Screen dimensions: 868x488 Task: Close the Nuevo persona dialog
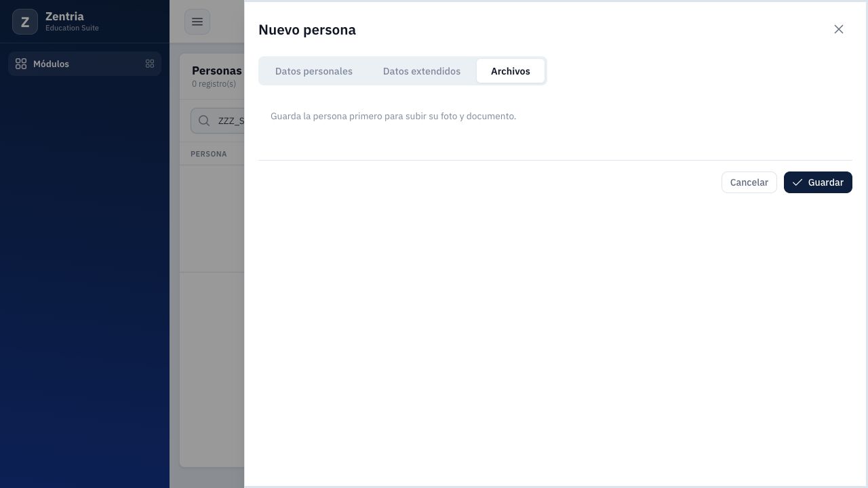(839, 29)
